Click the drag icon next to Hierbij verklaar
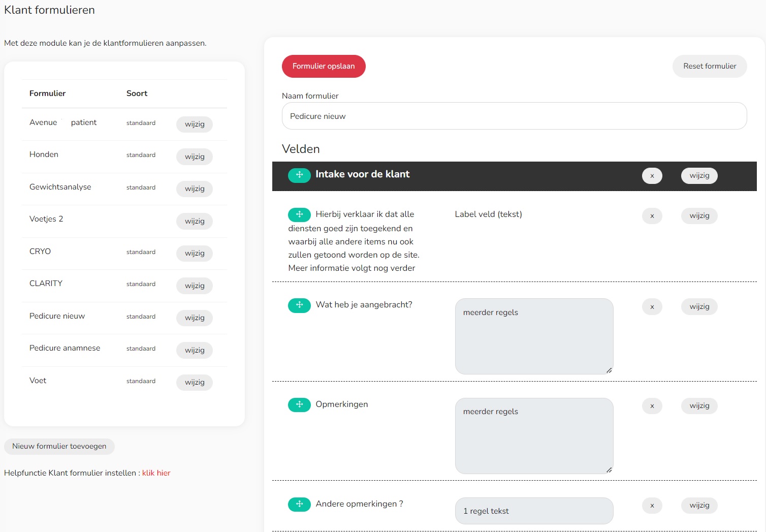This screenshot has width=766, height=532. 299,214
